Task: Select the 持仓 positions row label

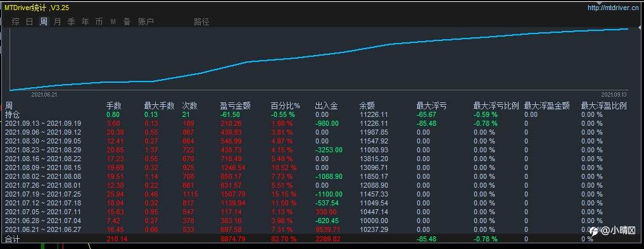Action: point(12,114)
